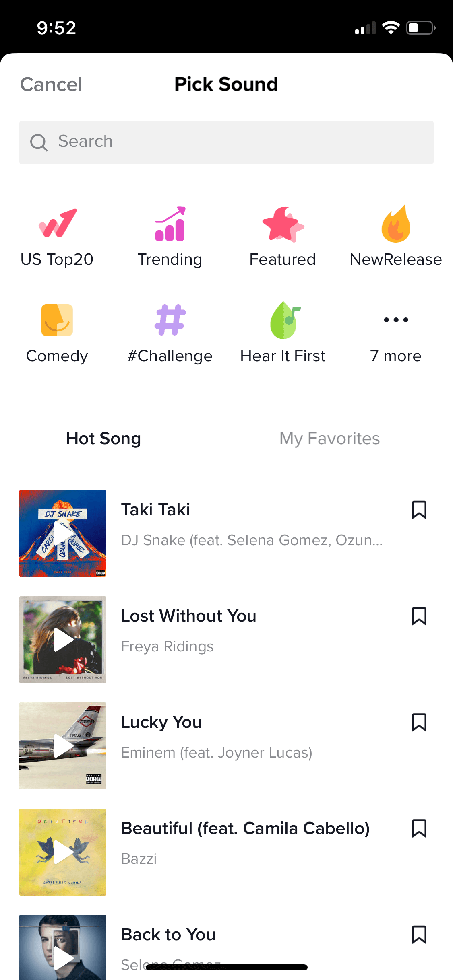453x980 pixels.
Task: Open the Trending chart icon
Action: click(170, 224)
